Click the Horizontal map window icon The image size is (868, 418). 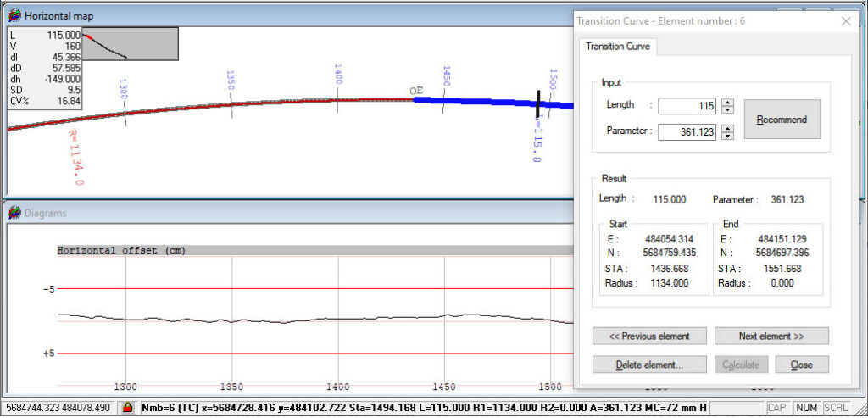pos(15,15)
